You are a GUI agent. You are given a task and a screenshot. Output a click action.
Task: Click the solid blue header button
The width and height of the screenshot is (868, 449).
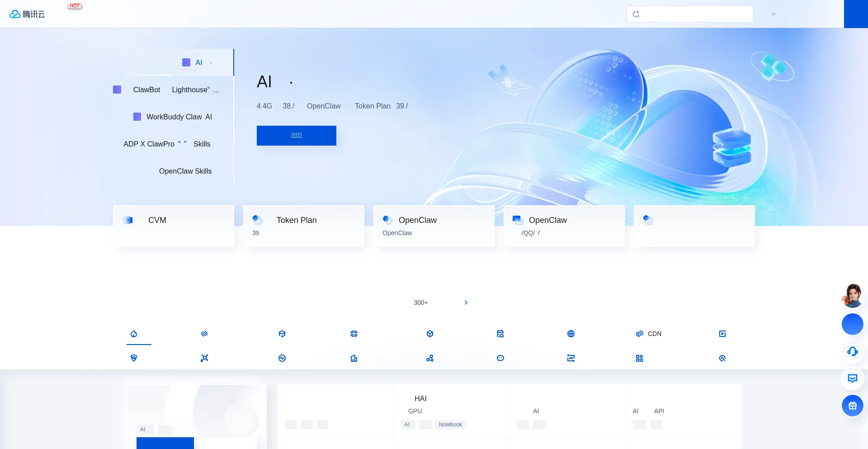856,14
